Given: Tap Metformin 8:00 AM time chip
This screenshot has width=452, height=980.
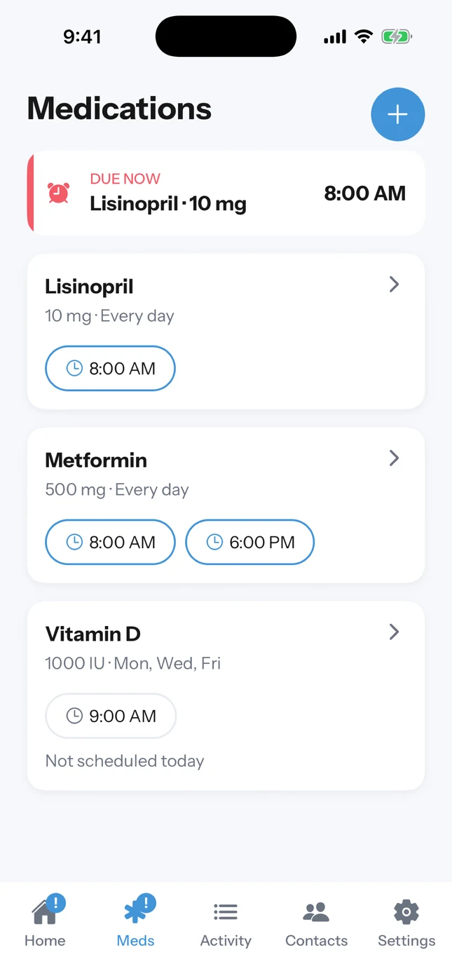Looking at the screenshot, I should pos(110,542).
